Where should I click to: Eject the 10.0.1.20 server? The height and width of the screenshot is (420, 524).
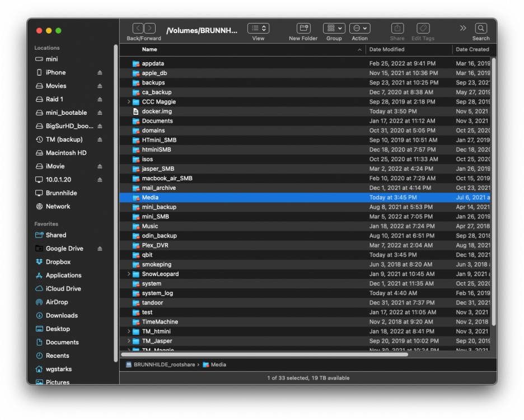[x=100, y=180]
